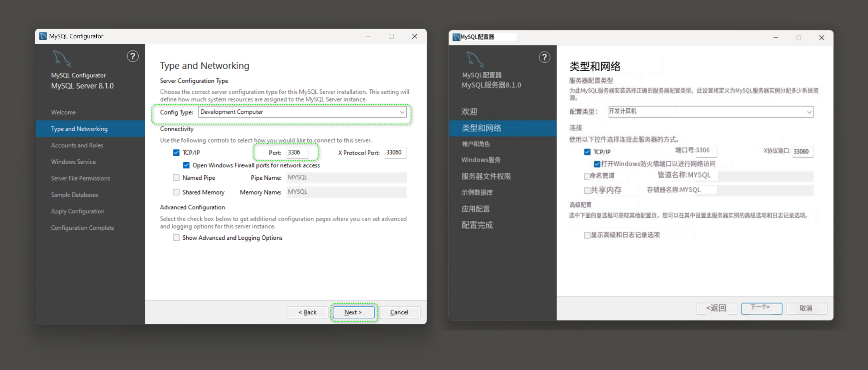
Task: Toggle 打开Windows防火墙端口 checkbox
Action: pyautogui.click(x=597, y=164)
